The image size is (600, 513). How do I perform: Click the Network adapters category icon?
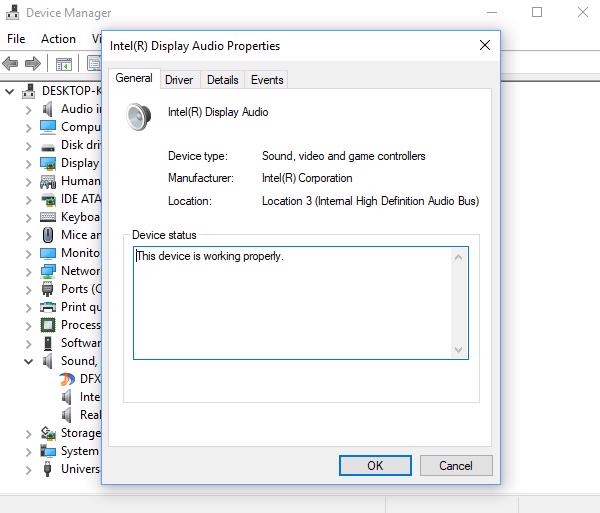click(x=48, y=271)
